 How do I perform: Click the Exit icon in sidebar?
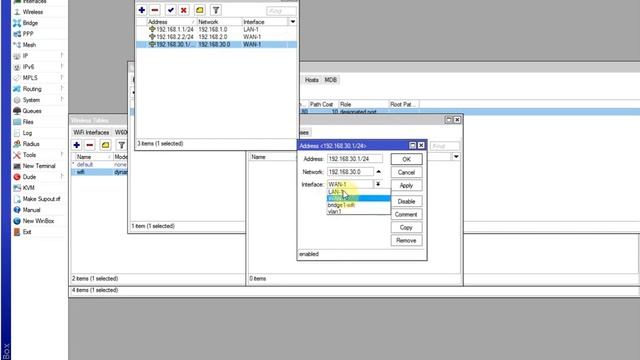point(17,232)
